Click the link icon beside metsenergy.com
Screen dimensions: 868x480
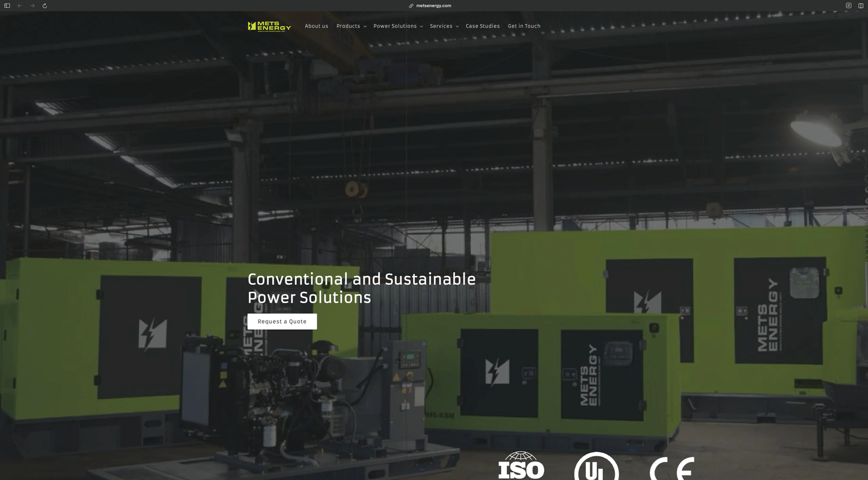(x=411, y=6)
